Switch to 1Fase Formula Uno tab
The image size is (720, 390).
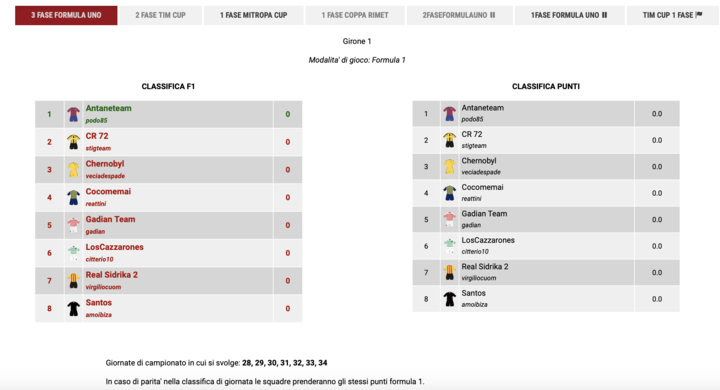coord(569,15)
